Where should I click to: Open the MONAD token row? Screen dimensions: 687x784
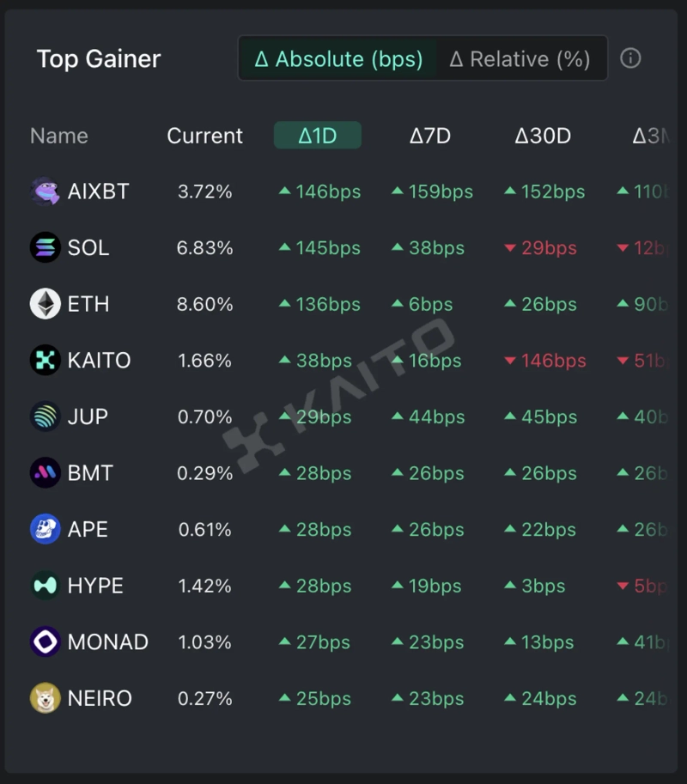click(x=108, y=642)
